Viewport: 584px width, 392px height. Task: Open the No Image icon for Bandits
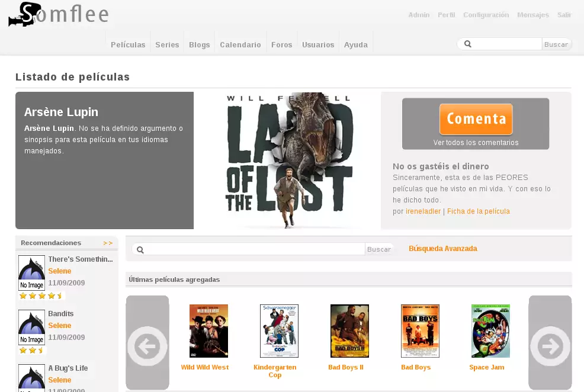point(31,327)
